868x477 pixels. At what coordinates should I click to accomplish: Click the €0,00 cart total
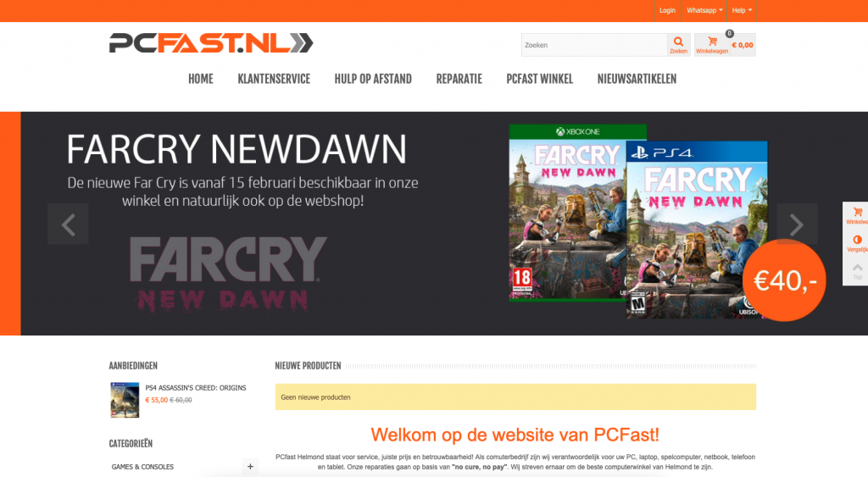[x=743, y=46]
